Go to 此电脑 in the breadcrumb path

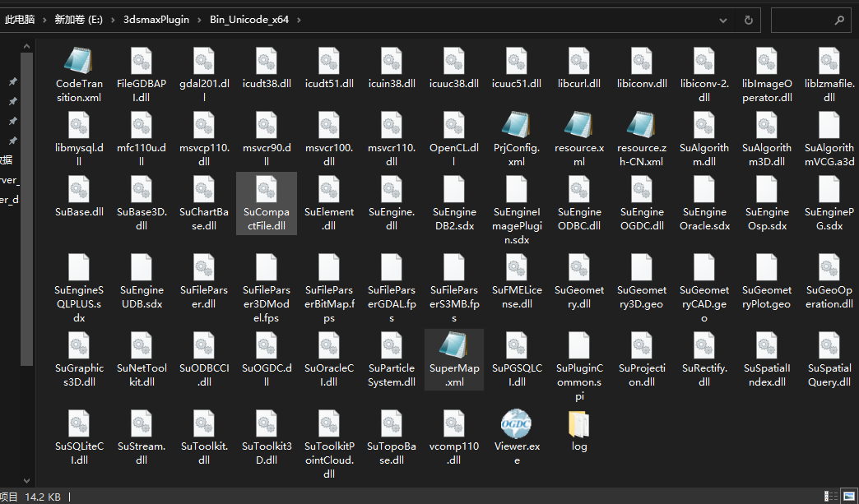20,20
